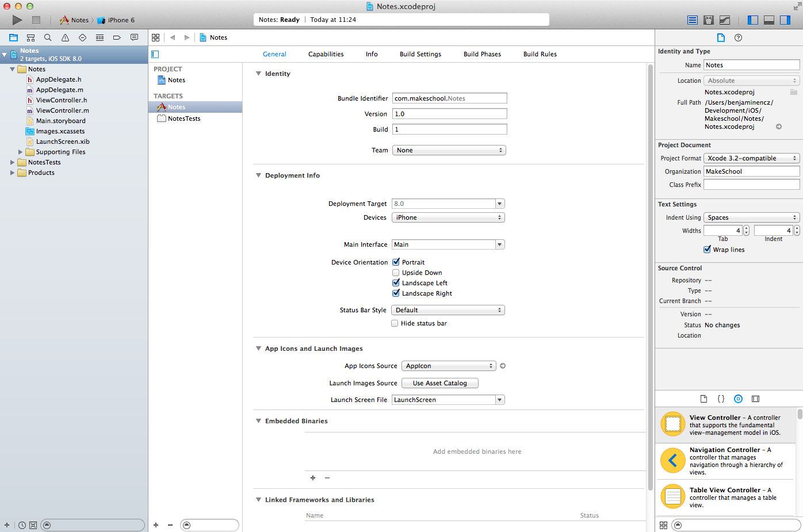Image resolution: width=803 pixels, height=532 pixels.
Task: Toggle Landscape Left orientation
Action: (x=396, y=283)
